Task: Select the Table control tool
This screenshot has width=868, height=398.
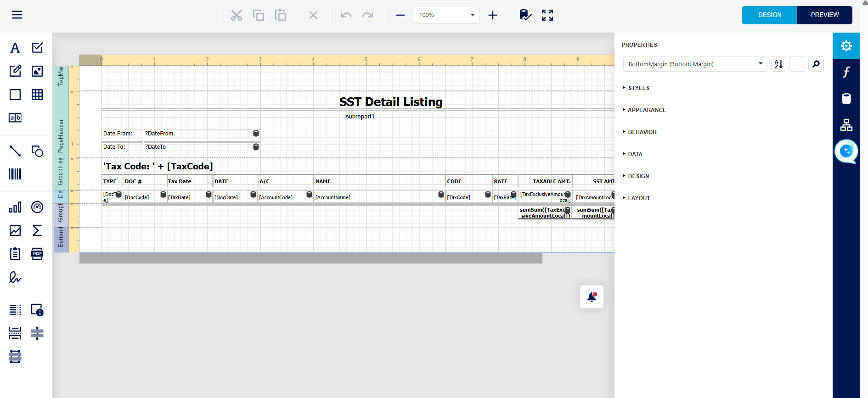Action: click(37, 95)
